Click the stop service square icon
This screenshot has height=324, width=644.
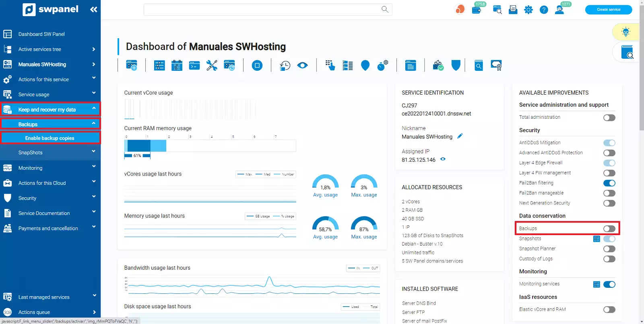tap(257, 65)
